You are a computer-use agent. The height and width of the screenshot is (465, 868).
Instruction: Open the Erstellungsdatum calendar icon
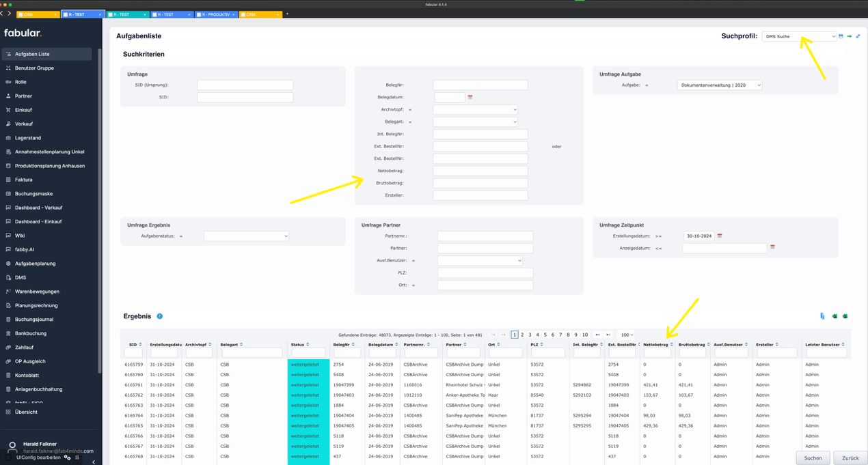[720, 236]
